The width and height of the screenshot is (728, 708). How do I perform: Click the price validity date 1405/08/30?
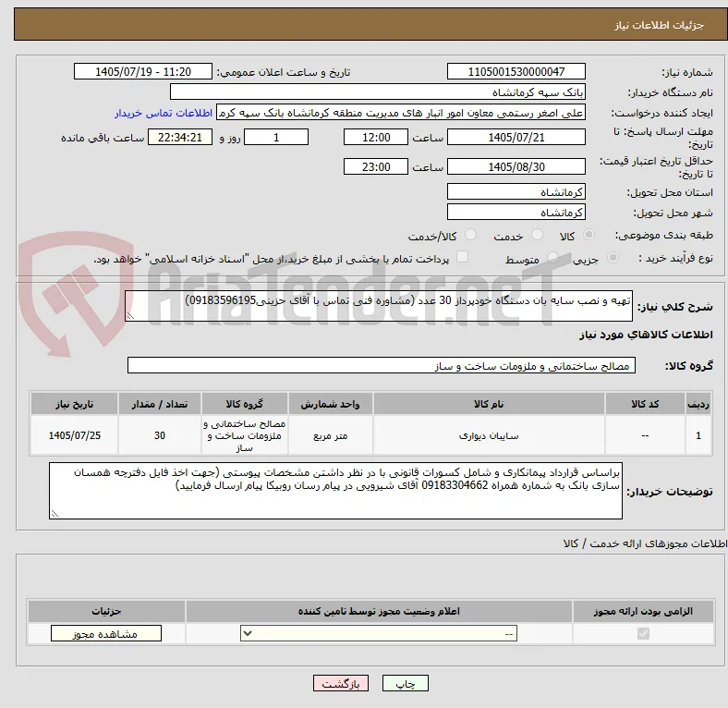(x=516, y=166)
